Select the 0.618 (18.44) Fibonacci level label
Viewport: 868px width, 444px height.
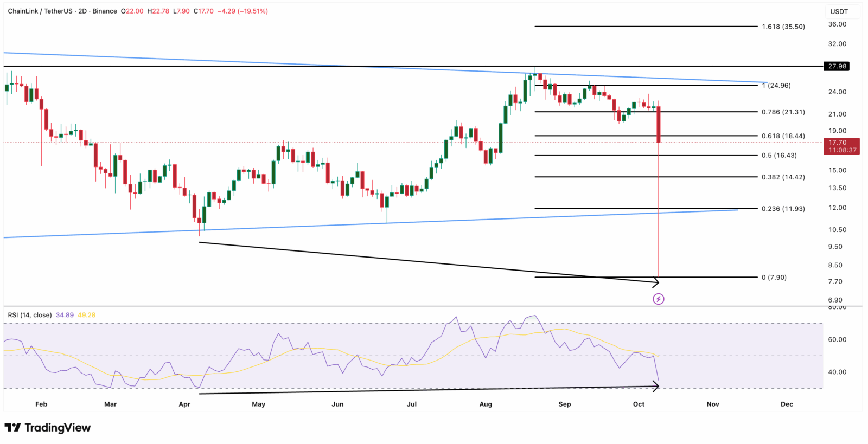(783, 136)
